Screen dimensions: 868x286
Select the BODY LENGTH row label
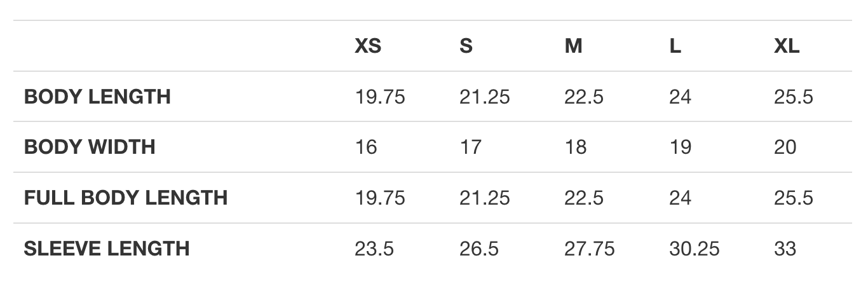coord(97,97)
